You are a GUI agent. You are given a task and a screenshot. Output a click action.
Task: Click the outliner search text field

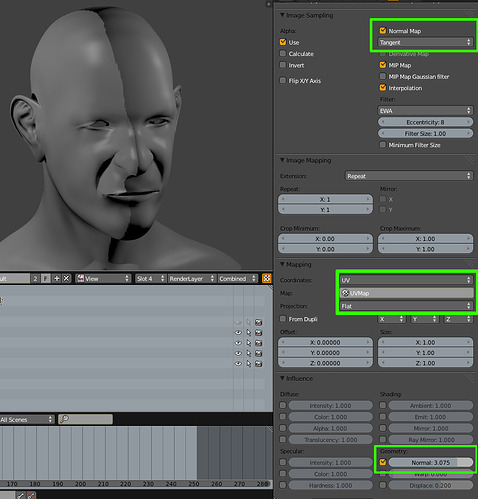point(85,419)
